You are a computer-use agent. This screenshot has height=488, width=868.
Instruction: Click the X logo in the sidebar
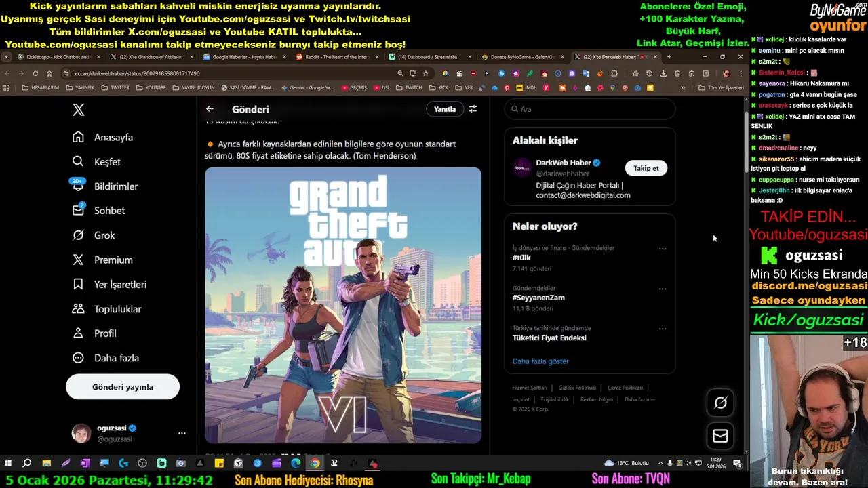(79, 110)
